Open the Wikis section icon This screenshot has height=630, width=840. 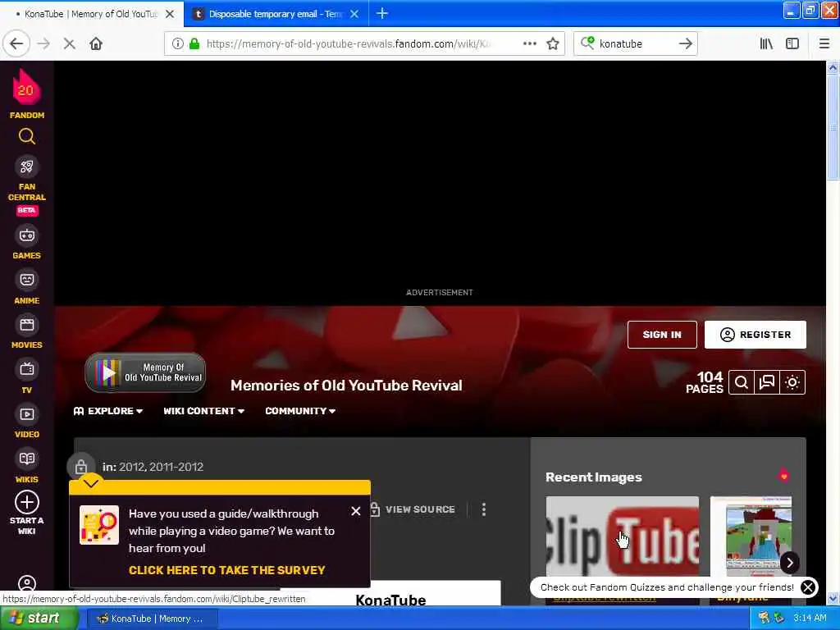pos(27,459)
